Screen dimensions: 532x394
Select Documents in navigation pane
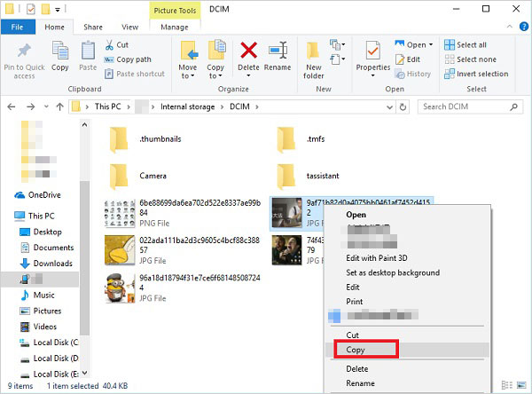coord(47,248)
